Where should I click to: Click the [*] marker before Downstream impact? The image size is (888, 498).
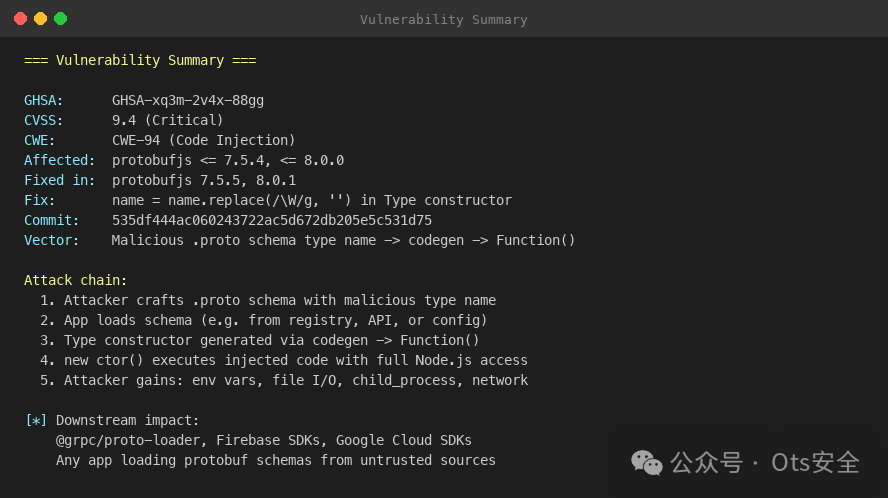click(36, 420)
